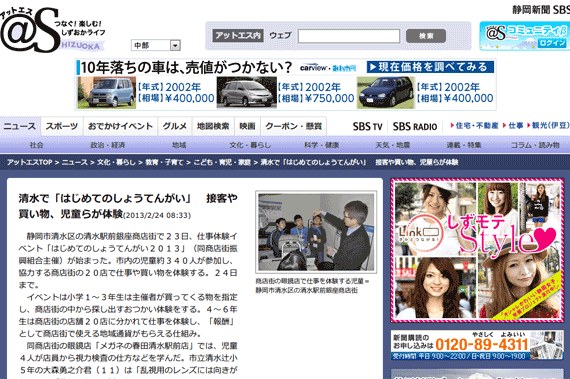Image resolution: width=570 pixels, height=379 pixels.
Task: Open the グルメ main tab
Action: tap(174, 126)
